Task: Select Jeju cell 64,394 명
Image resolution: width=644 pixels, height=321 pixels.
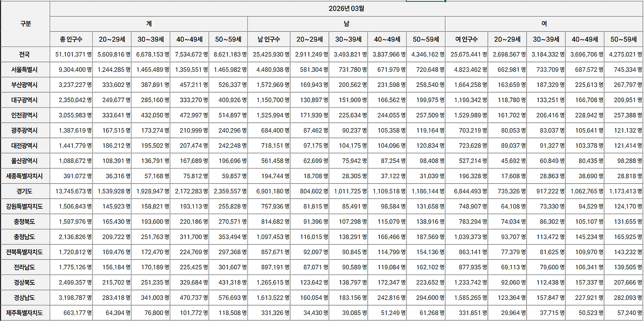Action: 112,313
